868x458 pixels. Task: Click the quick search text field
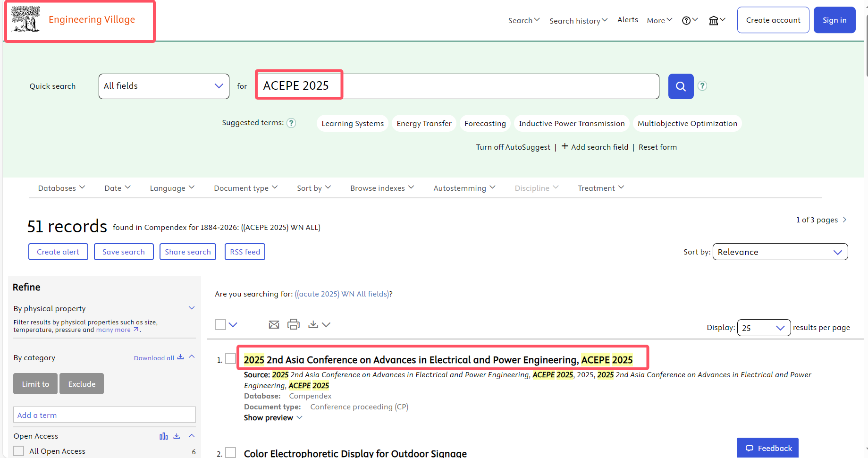click(457, 86)
